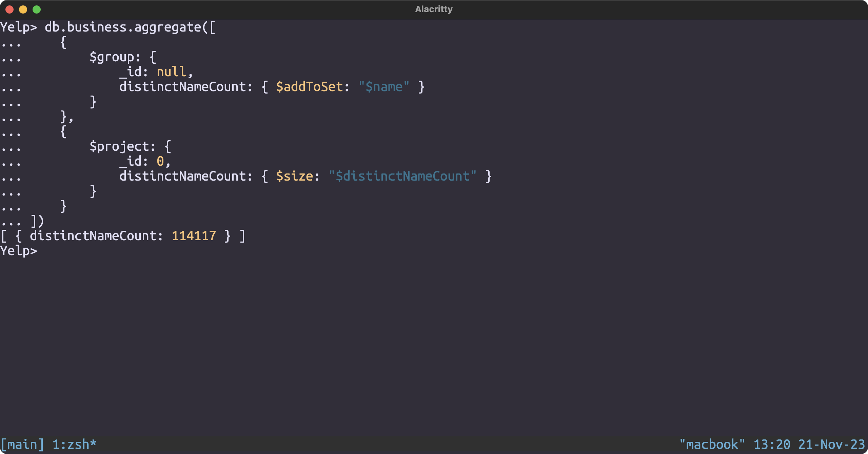Click the closing ]) of the aggregate call
868x454 pixels.
[x=37, y=221]
